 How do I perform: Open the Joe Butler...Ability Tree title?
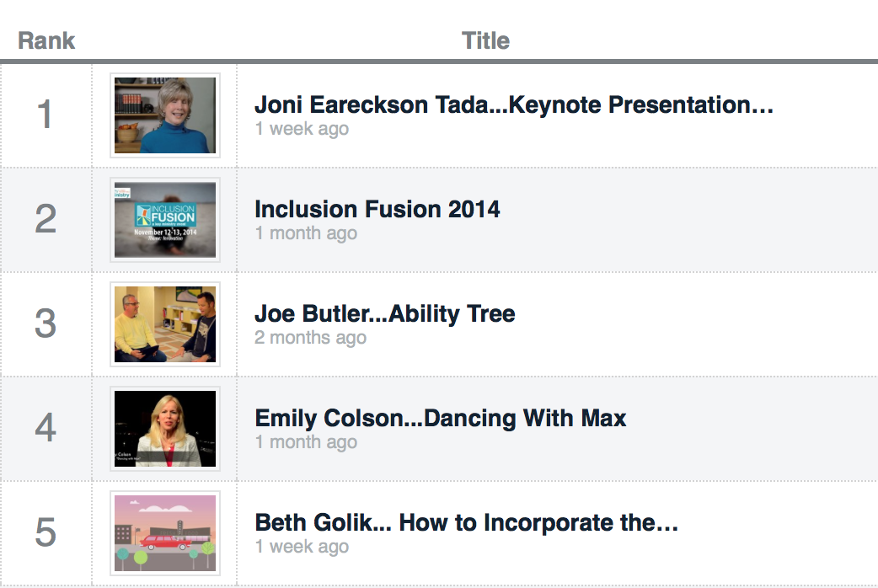pos(384,314)
